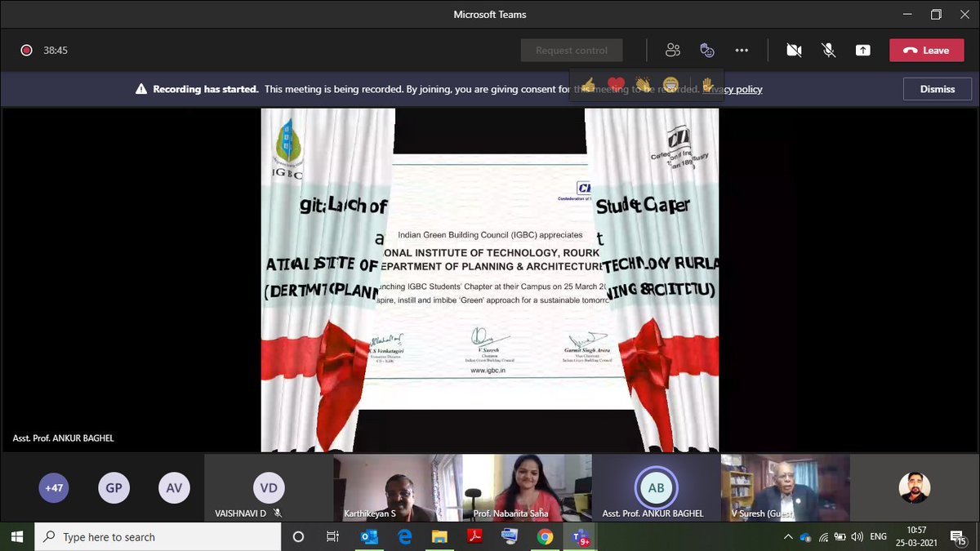Screen dimensions: 980x551
Task: Open Task View on the taskbar
Action: pos(332,537)
